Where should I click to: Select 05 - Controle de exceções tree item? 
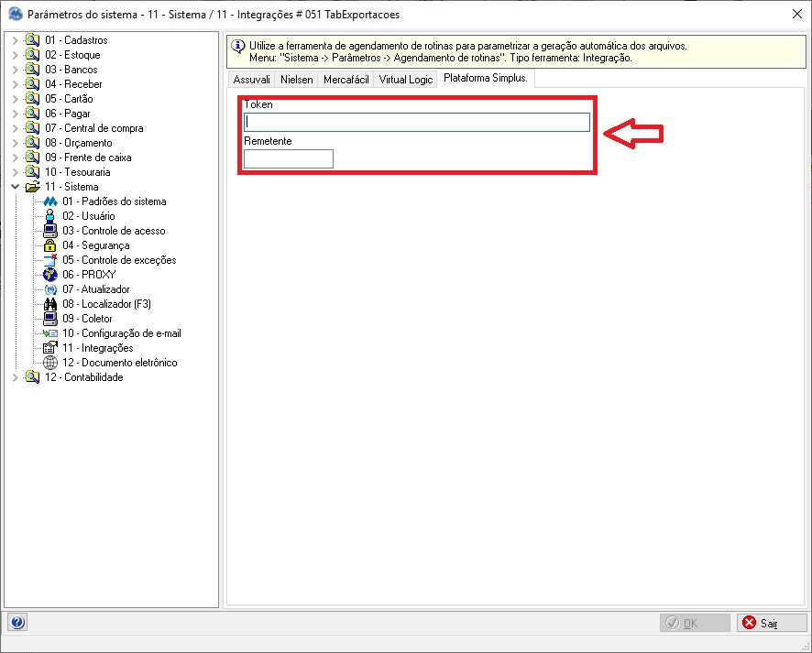(119, 260)
